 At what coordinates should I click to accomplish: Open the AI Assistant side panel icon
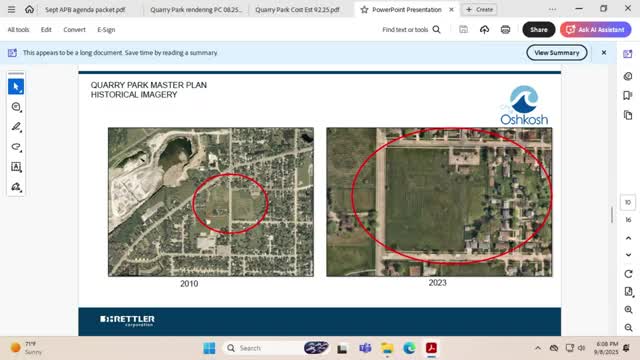628,54
